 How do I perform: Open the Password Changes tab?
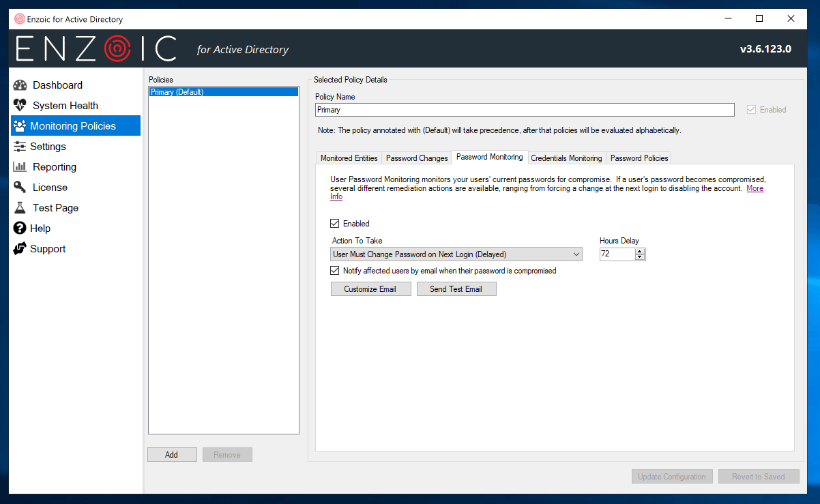click(417, 158)
